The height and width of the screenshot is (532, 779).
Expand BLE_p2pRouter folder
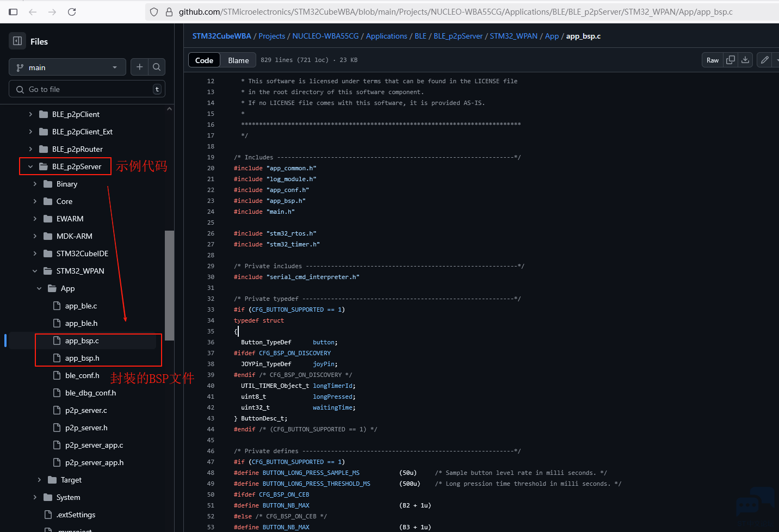(x=30, y=149)
